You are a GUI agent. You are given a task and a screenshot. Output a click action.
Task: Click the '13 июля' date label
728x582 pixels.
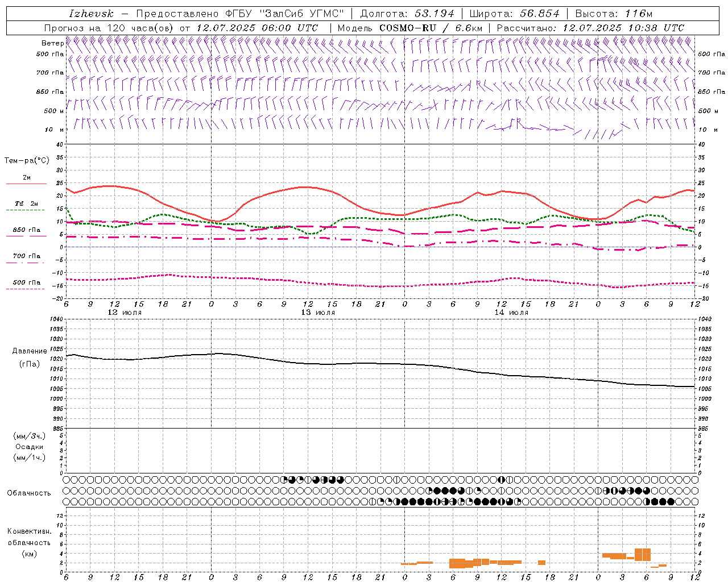click(x=318, y=313)
